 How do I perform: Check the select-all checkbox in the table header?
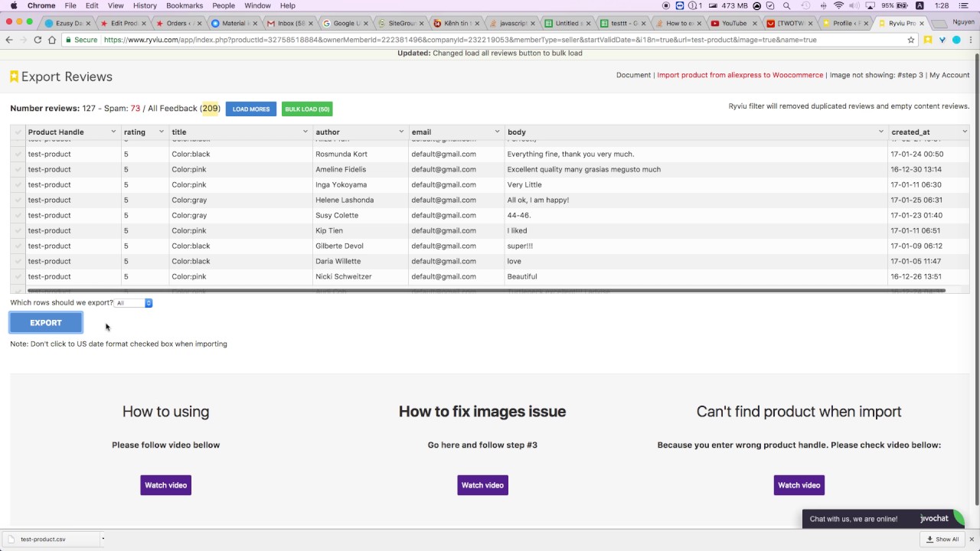[18, 132]
